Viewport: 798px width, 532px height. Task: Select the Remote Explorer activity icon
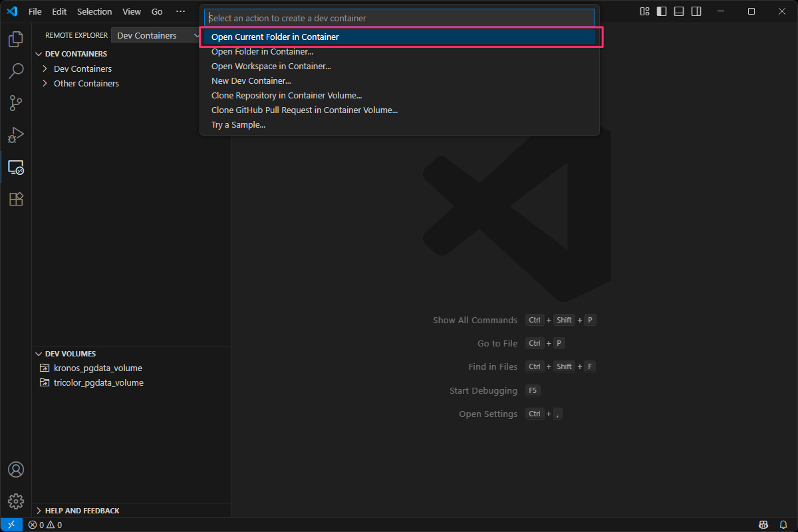tap(16, 167)
